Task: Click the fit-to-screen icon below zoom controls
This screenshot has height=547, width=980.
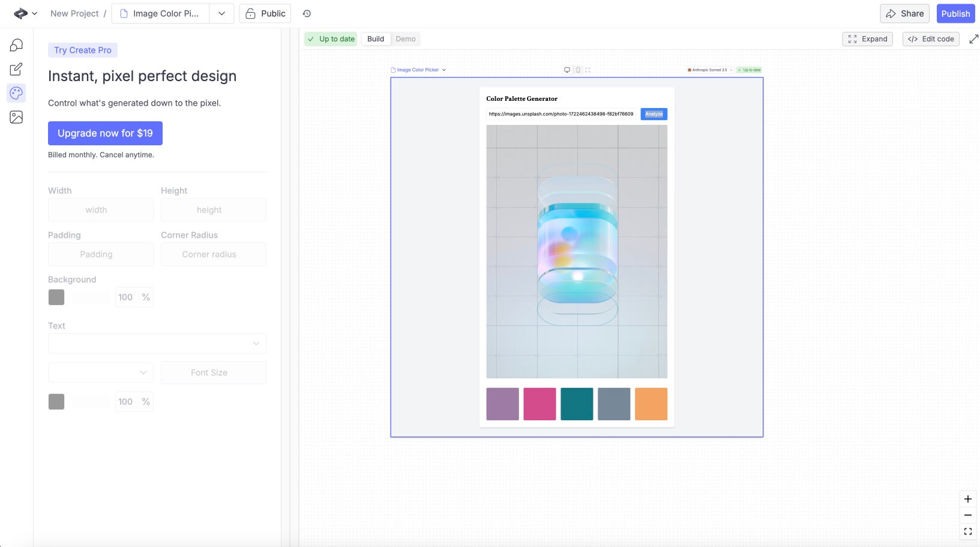Action: click(967, 531)
